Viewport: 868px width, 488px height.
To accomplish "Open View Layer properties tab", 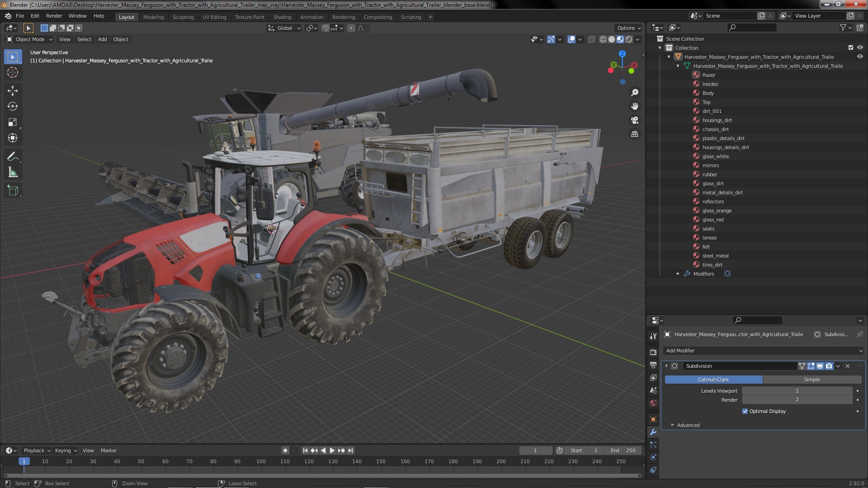I will [653, 377].
